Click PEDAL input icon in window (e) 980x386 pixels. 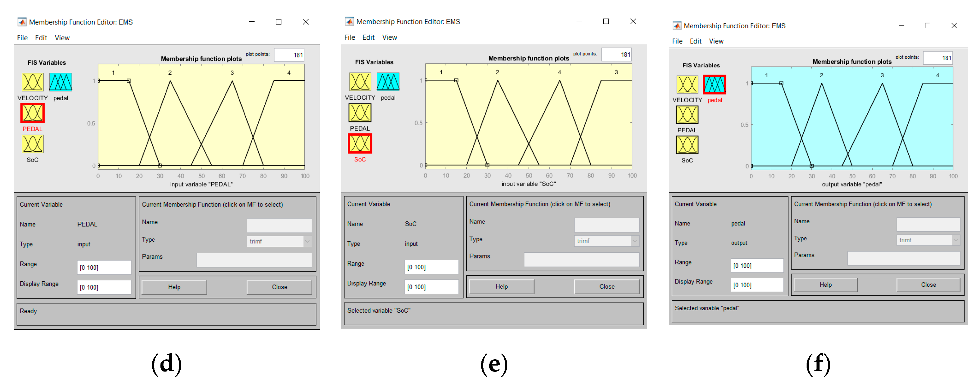tap(359, 113)
